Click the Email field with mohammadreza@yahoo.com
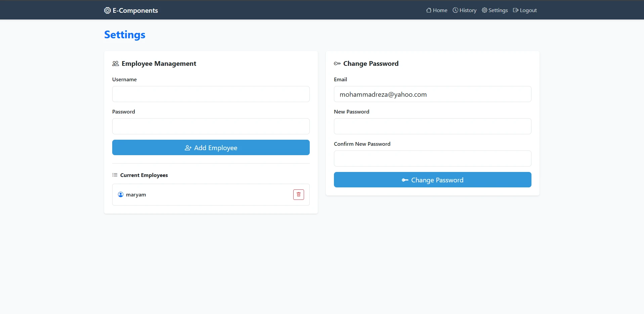This screenshot has height=314, width=644. [432, 94]
